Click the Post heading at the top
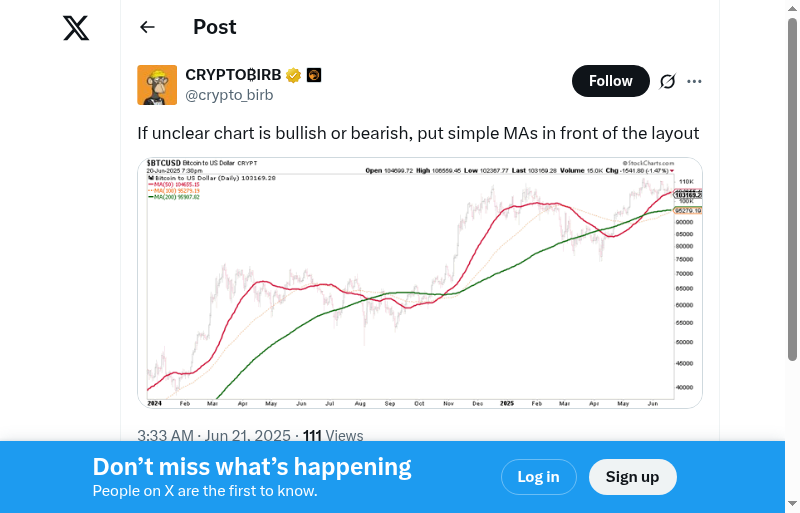800x513 pixels. [215, 27]
